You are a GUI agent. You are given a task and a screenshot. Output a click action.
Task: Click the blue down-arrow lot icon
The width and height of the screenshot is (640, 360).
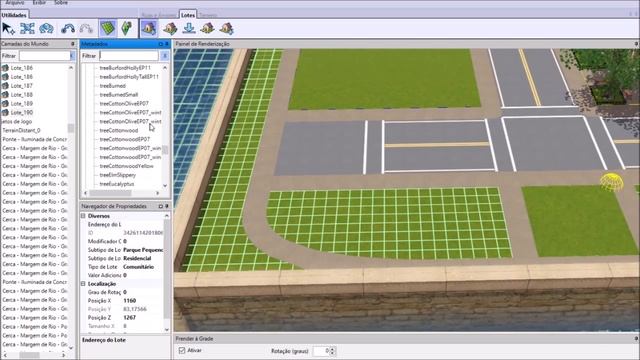coord(189,28)
